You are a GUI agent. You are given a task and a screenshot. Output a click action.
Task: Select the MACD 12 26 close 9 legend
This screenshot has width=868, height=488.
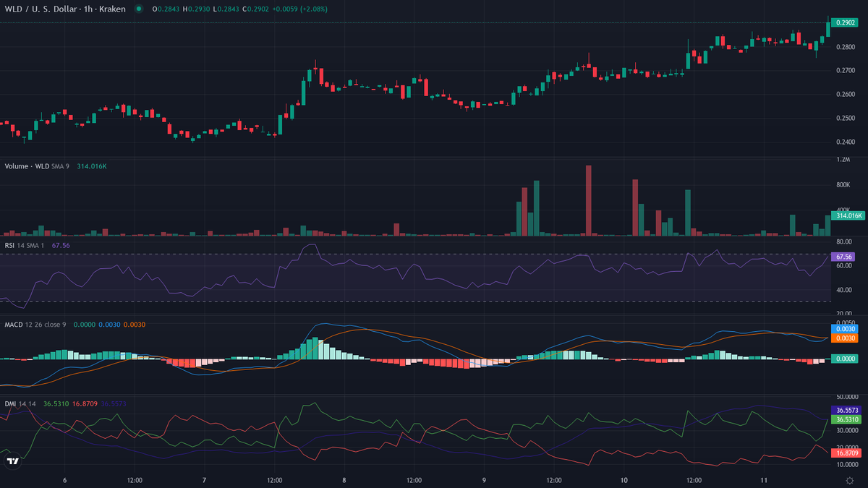coord(35,325)
